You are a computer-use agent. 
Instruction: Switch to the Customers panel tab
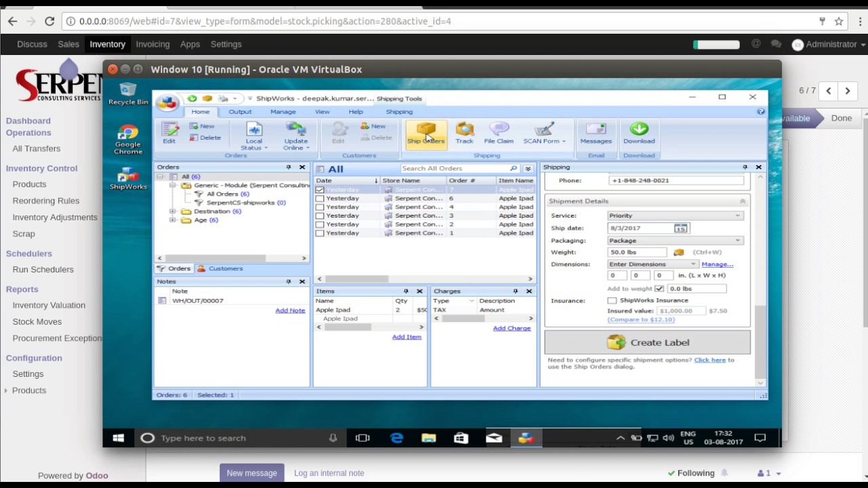coord(220,268)
